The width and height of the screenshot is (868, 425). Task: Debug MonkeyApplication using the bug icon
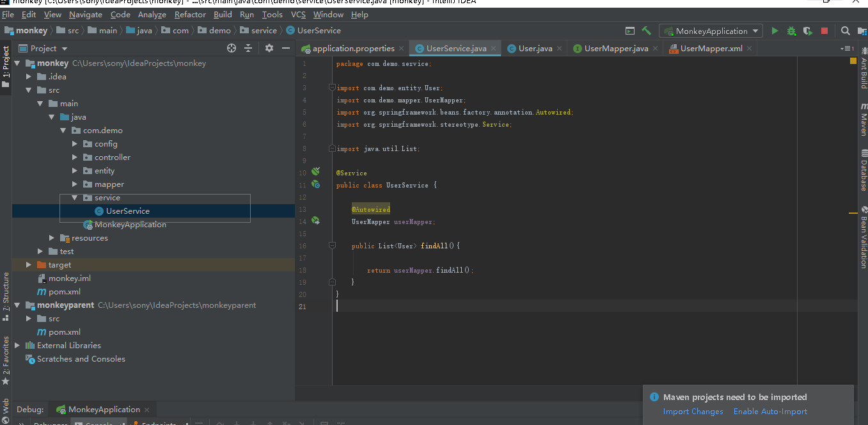tap(792, 30)
